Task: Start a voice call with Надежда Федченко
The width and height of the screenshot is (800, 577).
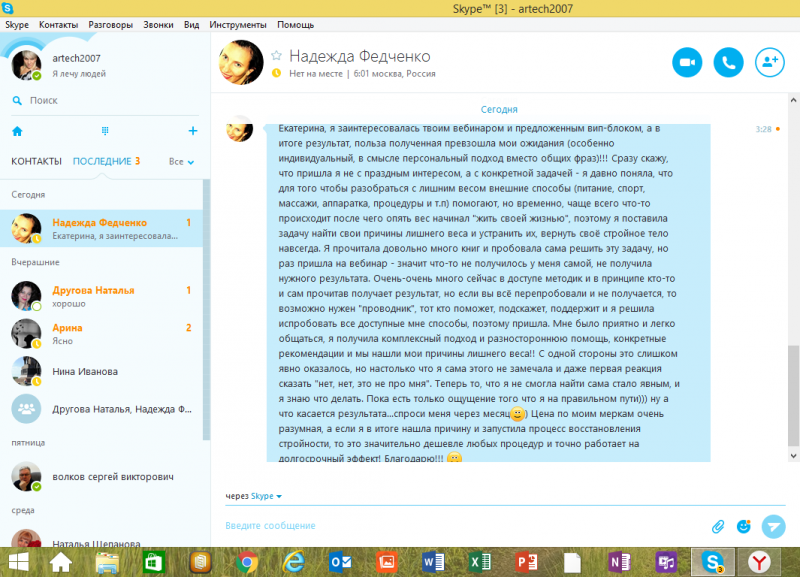Action: pos(728,62)
